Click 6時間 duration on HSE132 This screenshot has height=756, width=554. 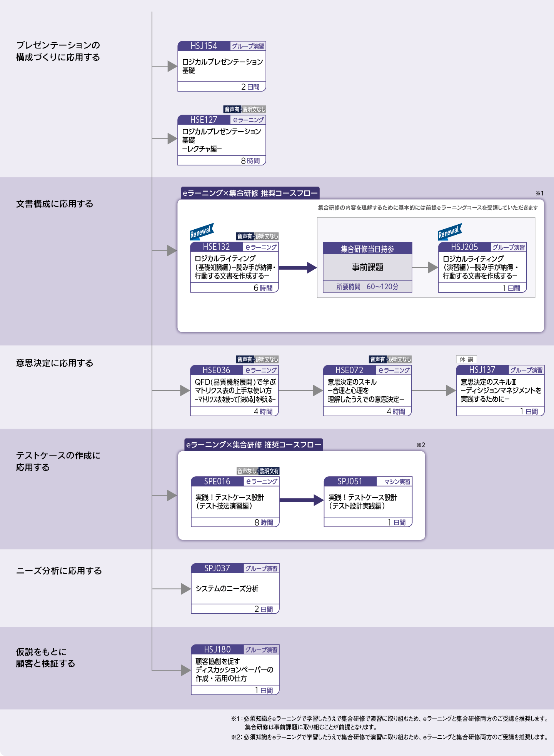(263, 288)
